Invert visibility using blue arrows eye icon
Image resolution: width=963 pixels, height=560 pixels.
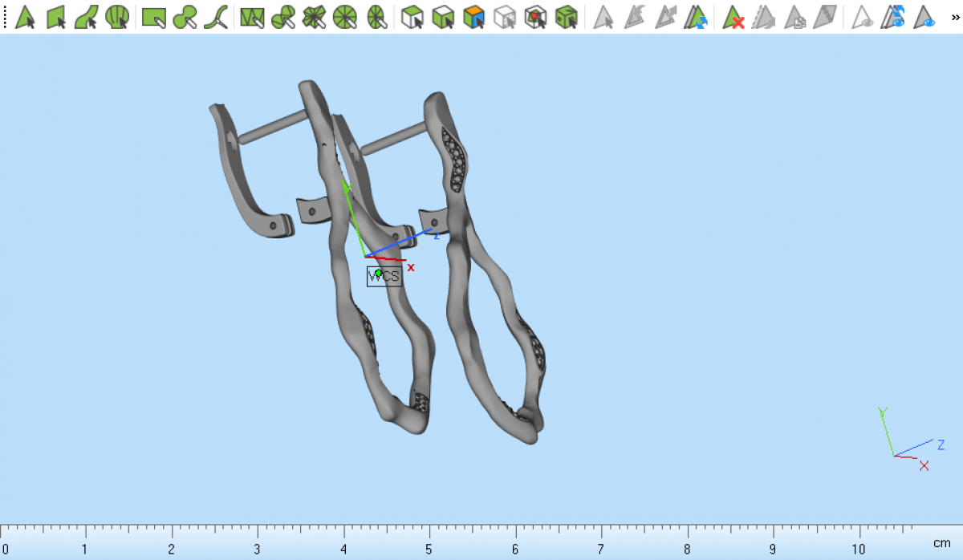[893, 17]
